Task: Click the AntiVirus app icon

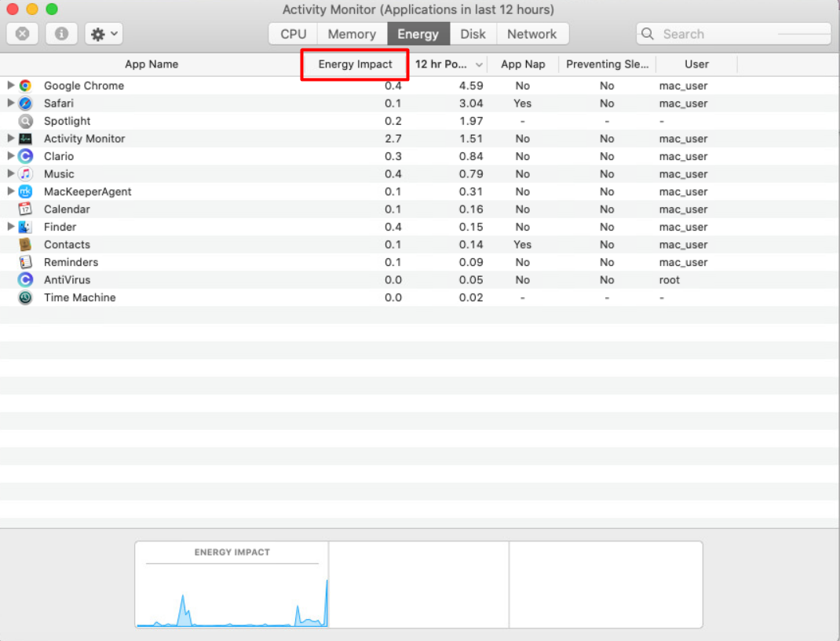Action: tap(25, 280)
